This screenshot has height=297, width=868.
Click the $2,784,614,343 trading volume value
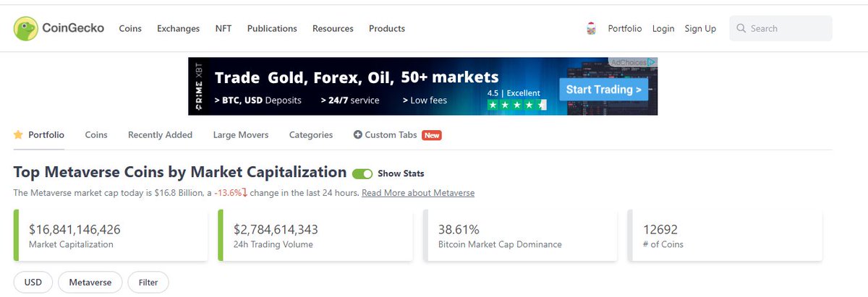pos(276,230)
